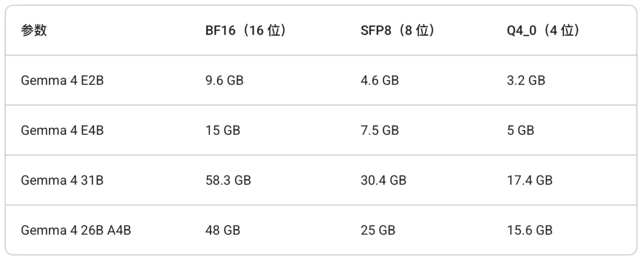The image size is (644, 262).
Task: Click the SFP8 (8 位) header cell
Action: click(x=397, y=31)
